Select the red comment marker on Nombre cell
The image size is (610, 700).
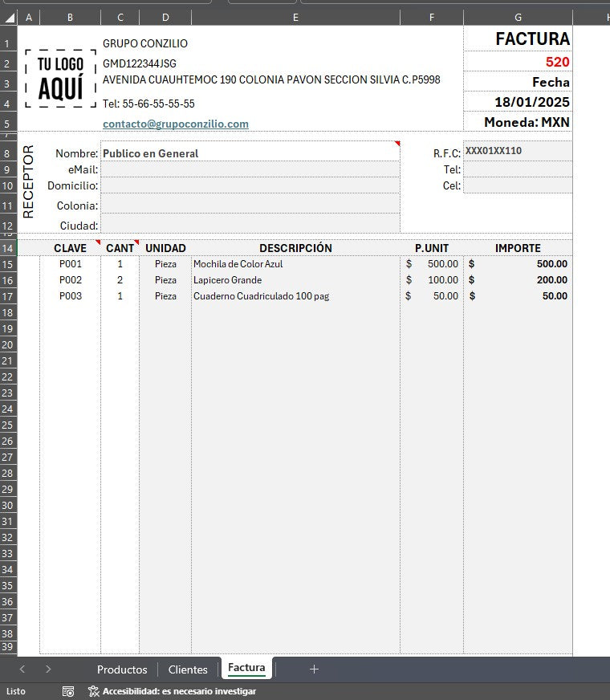click(x=396, y=144)
